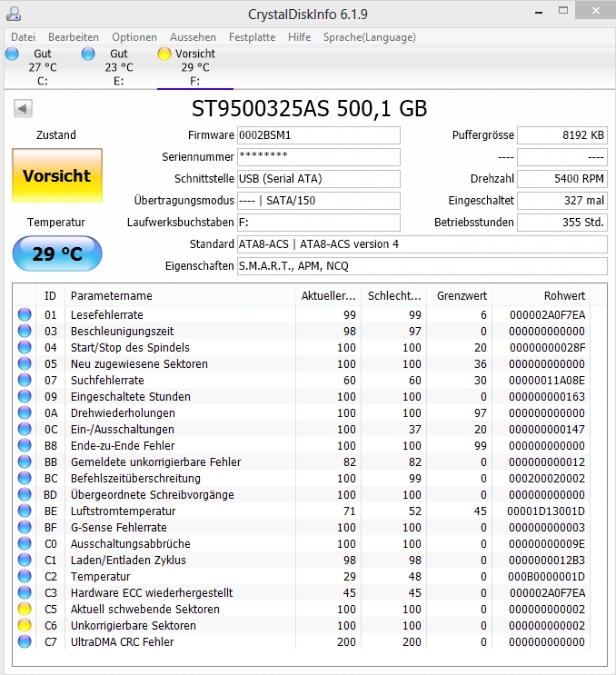Open the Bearbeiten menu

[x=74, y=37]
